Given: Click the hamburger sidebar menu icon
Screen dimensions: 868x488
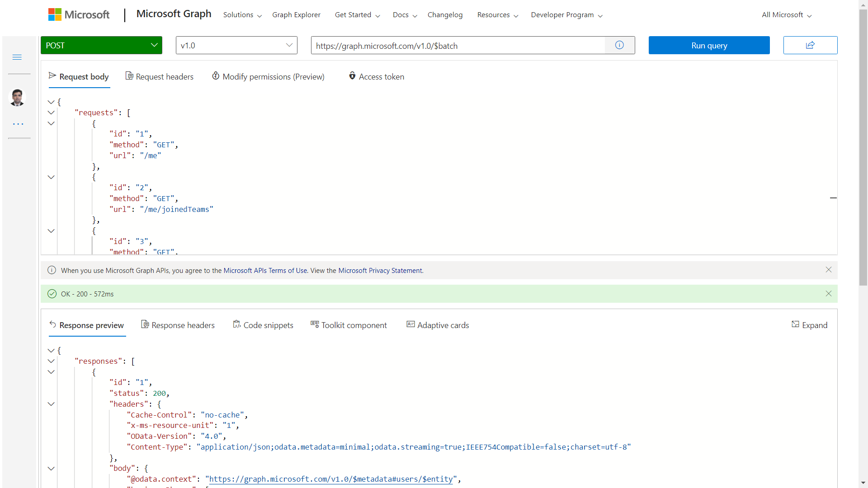Looking at the screenshot, I should (x=17, y=57).
